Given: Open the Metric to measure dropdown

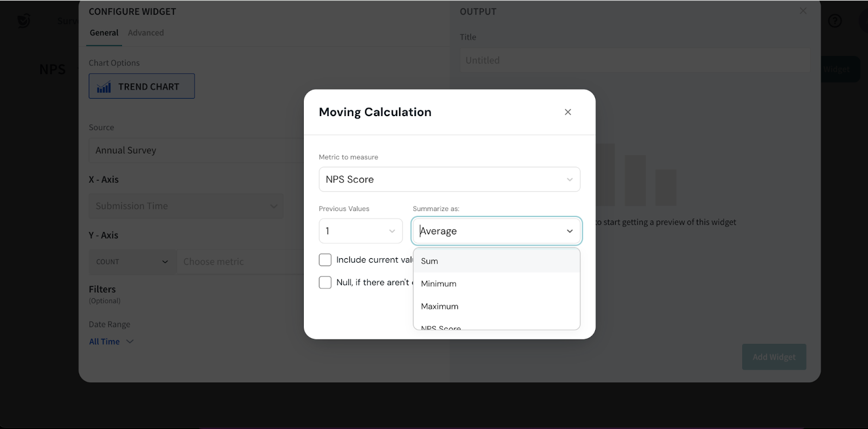Looking at the screenshot, I should click(x=449, y=180).
